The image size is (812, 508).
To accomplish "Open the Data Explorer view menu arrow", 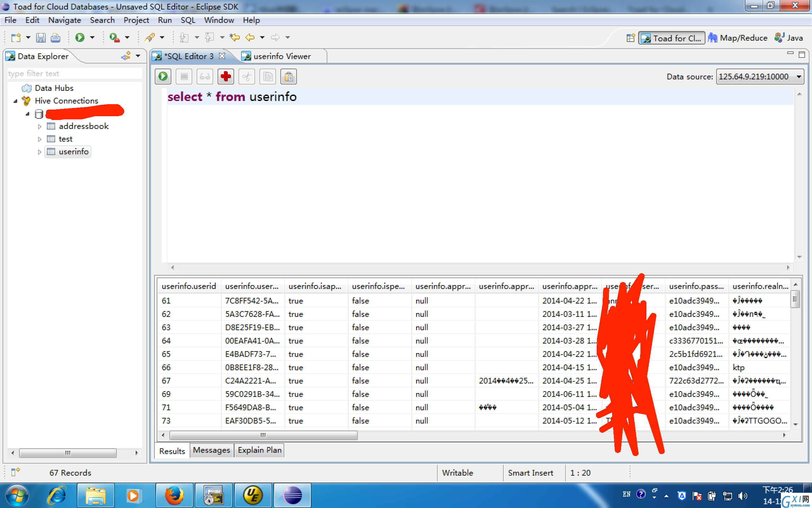I will [x=138, y=56].
